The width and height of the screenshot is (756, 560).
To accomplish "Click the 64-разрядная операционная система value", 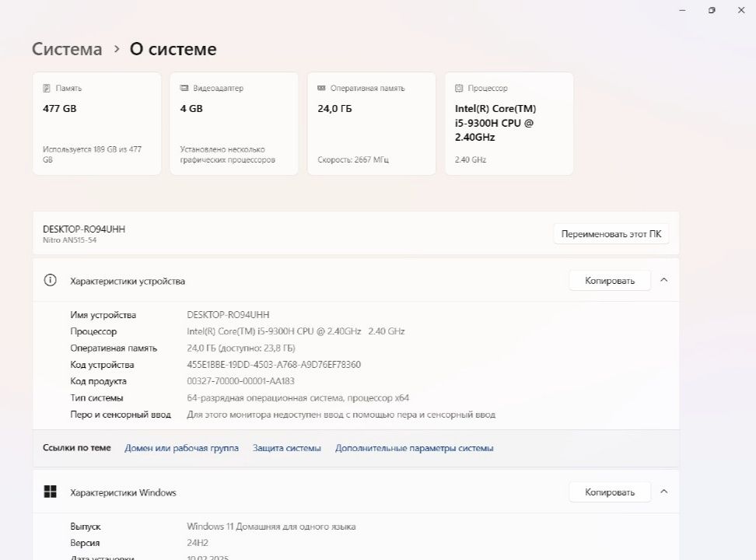I will tap(298, 398).
